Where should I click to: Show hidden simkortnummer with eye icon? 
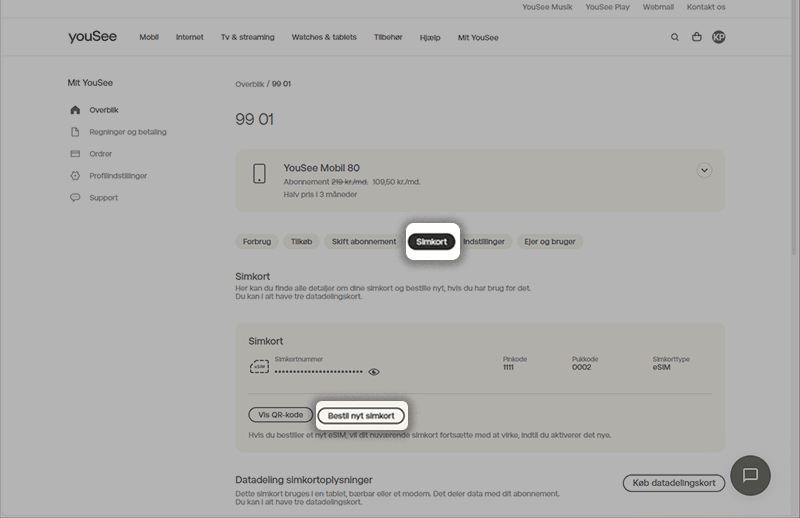point(374,371)
